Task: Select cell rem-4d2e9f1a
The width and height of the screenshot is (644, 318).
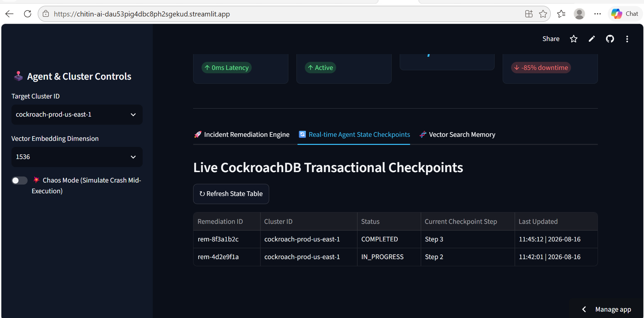Action: (227, 257)
